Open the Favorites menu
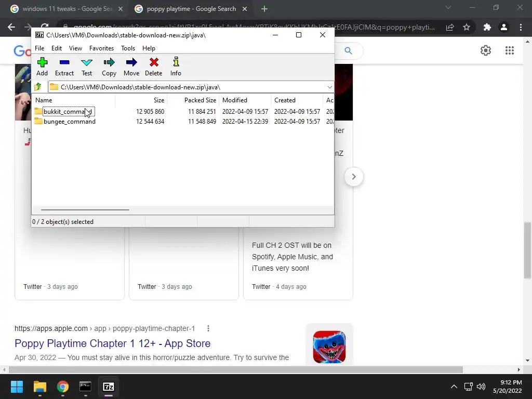Screen dimensions: 532x399 (101, 48)
